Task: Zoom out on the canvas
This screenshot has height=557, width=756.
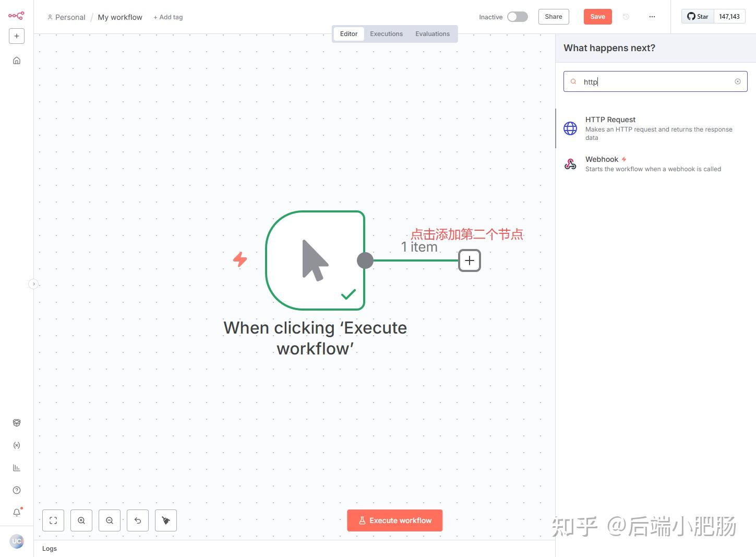Action: [x=110, y=520]
